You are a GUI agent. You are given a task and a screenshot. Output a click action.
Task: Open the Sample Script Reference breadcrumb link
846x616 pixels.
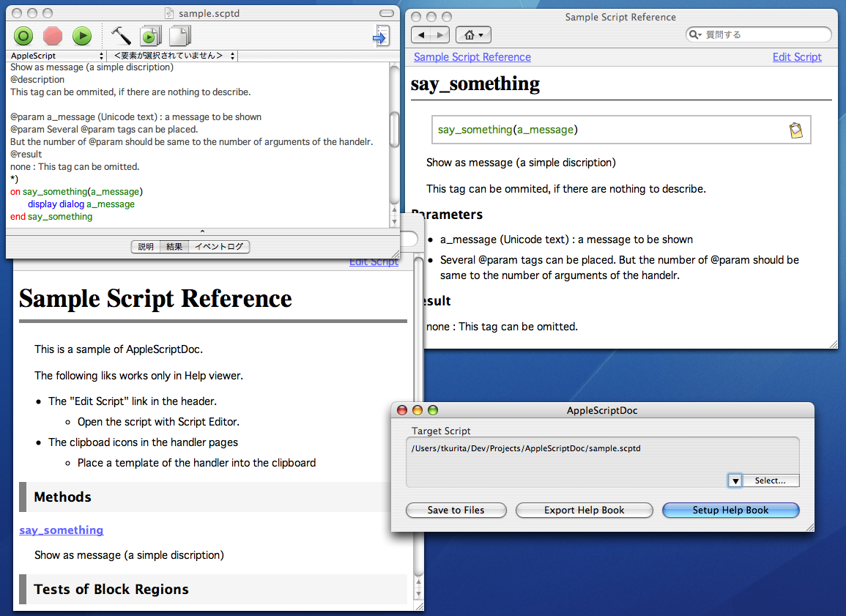[472, 57]
